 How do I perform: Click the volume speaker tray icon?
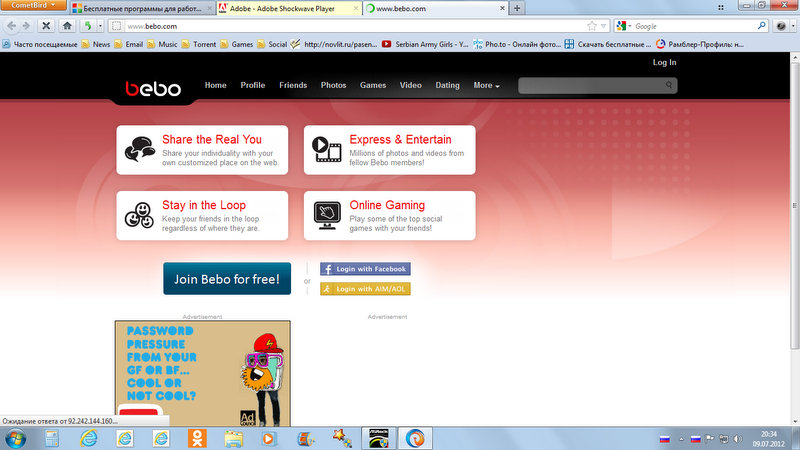click(738, 439)
